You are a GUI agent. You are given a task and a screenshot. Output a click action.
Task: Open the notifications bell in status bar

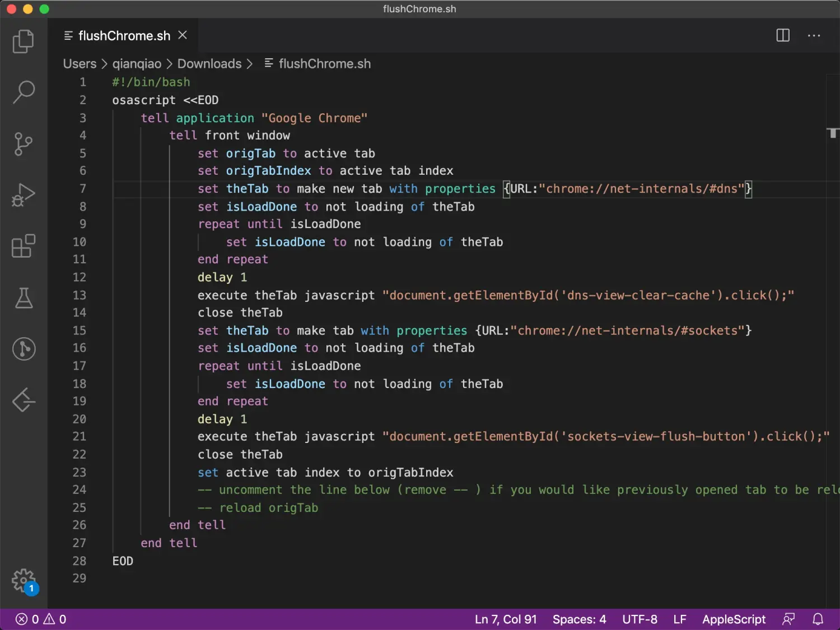[818, 619]
